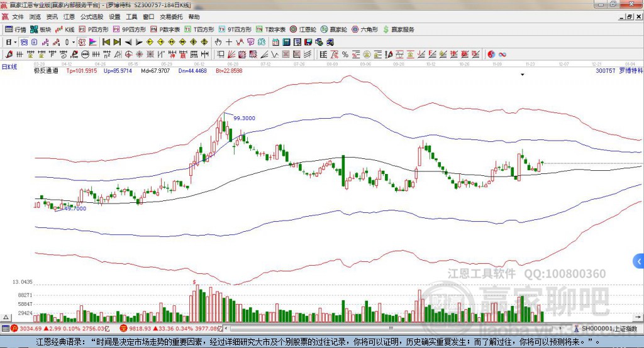Click the blue side panel expand chevron
Image resolution: width=644 pixels, height=348 pixels.
coord(639,261)
